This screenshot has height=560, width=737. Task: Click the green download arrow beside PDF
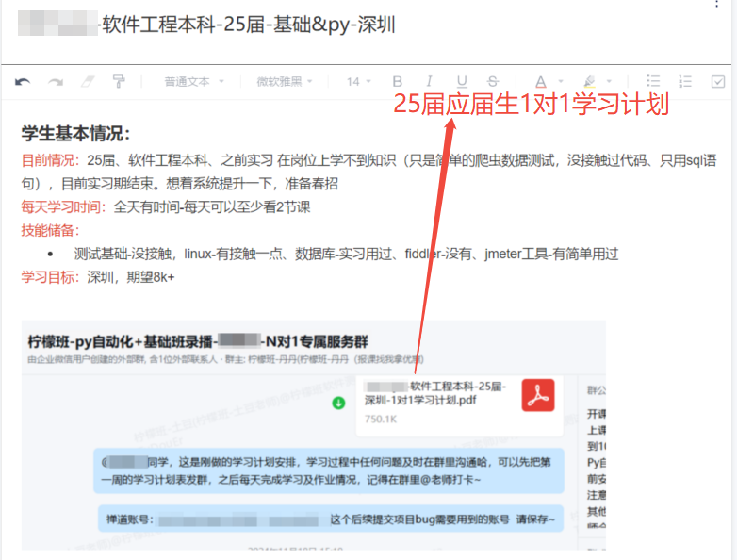[x=338, y=404]
